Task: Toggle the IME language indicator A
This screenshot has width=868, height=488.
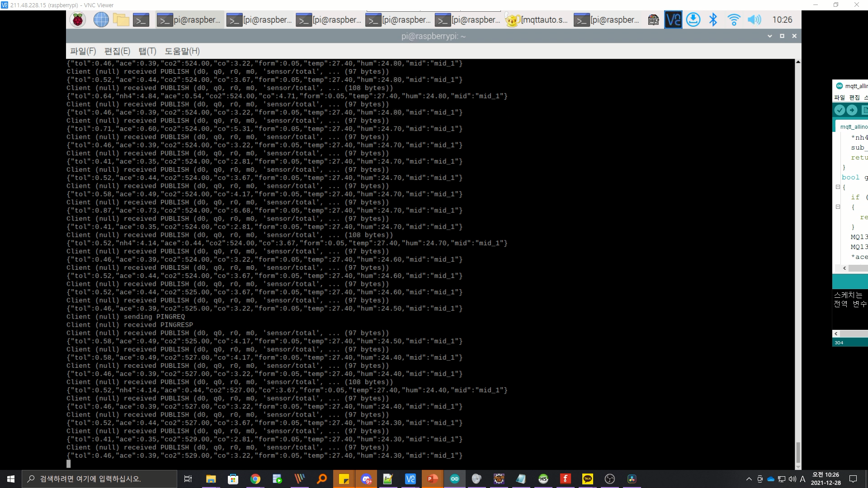Action: [802, 479]
